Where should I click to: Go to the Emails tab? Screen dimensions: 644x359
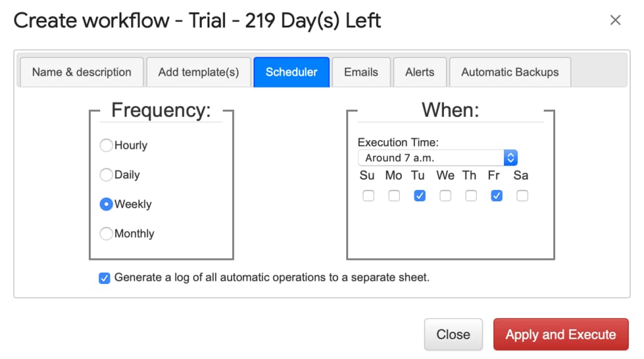coord(361,72)
